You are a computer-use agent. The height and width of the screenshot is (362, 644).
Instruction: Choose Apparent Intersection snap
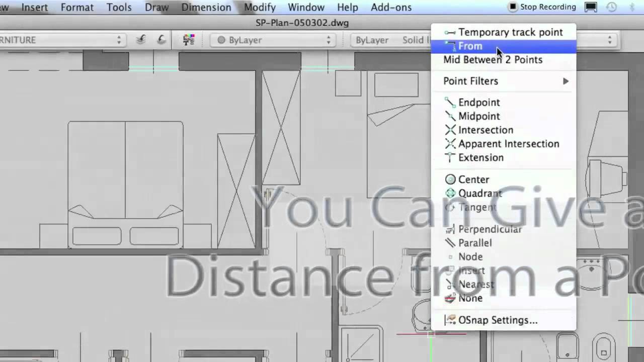tap(504, 144)
